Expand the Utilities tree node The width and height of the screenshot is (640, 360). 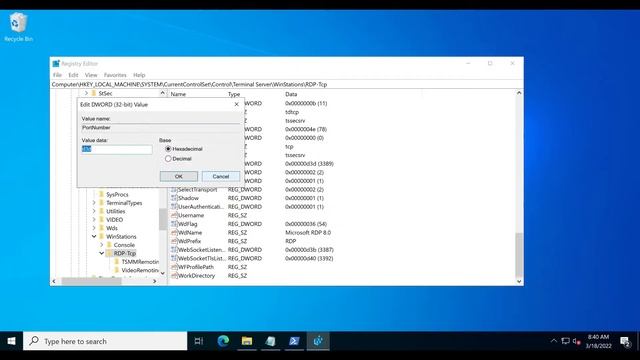pos(94,211)
